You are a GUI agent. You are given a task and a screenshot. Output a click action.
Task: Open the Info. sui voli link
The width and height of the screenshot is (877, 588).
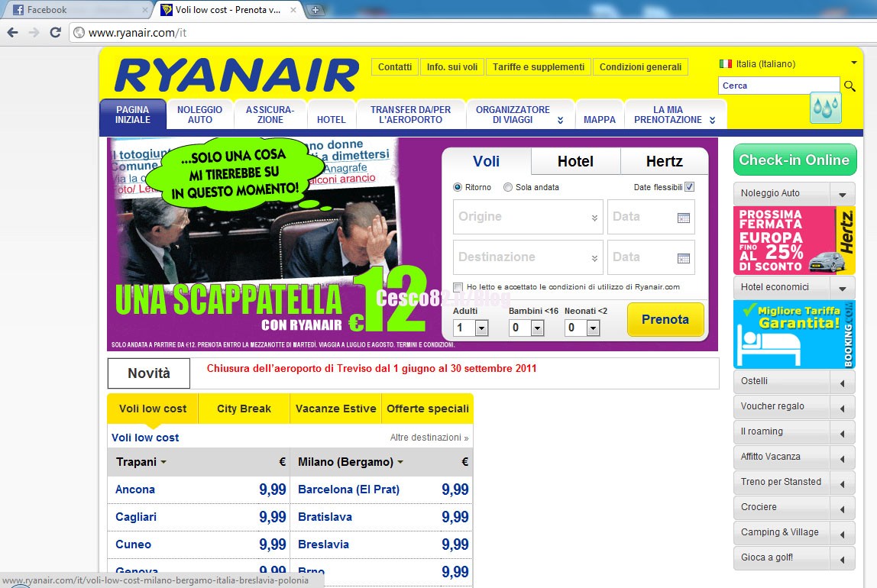point(452,67)
